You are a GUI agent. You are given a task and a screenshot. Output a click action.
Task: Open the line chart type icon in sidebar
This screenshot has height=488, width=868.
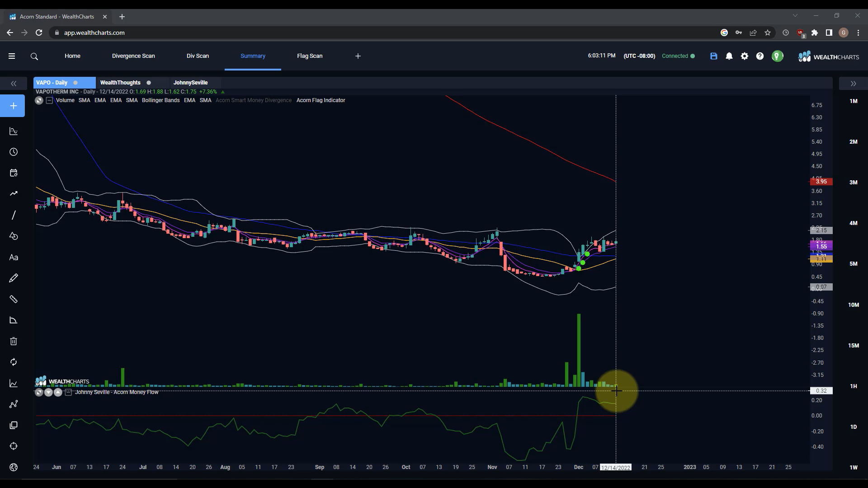14,384
